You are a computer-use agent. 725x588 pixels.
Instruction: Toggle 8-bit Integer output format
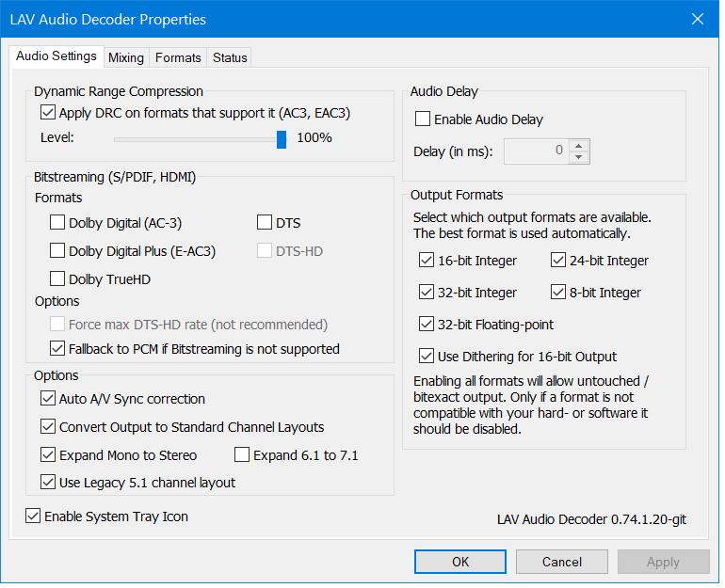[558, 292]
